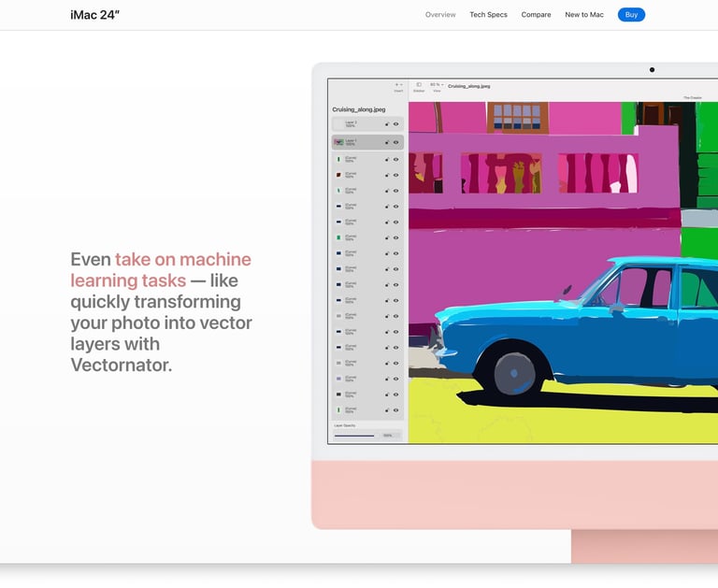Screen dimensions: 718x588
Task: Hide the Curve with lavender thumbnail
Action: tap(396, 379)
